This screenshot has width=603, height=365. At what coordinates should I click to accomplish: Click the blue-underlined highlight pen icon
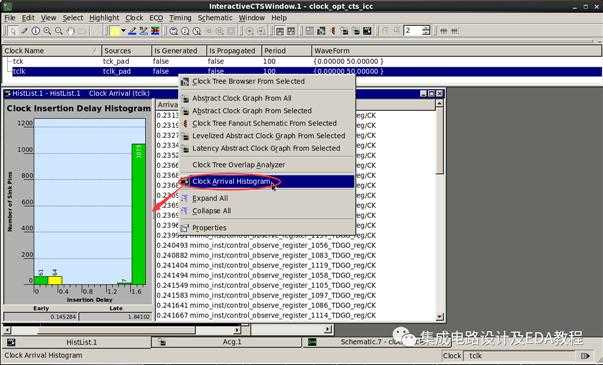pyautogui.click(x=132, y=31)
